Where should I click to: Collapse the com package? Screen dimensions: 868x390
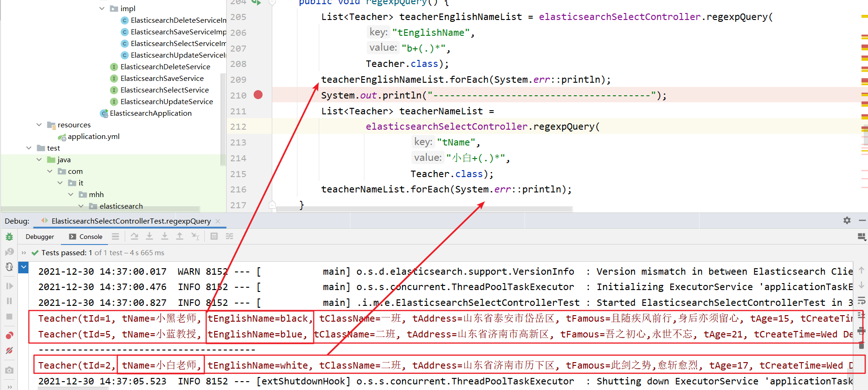(50, 171)
